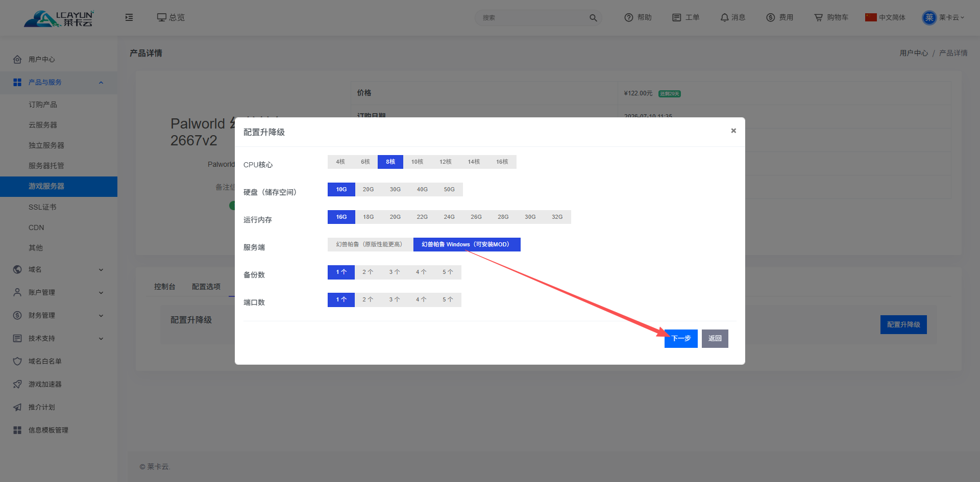Screen dimensions: 980x482
Task: Expand the 账户管理 sidebar chevron
Action: (x=101, y=293)
